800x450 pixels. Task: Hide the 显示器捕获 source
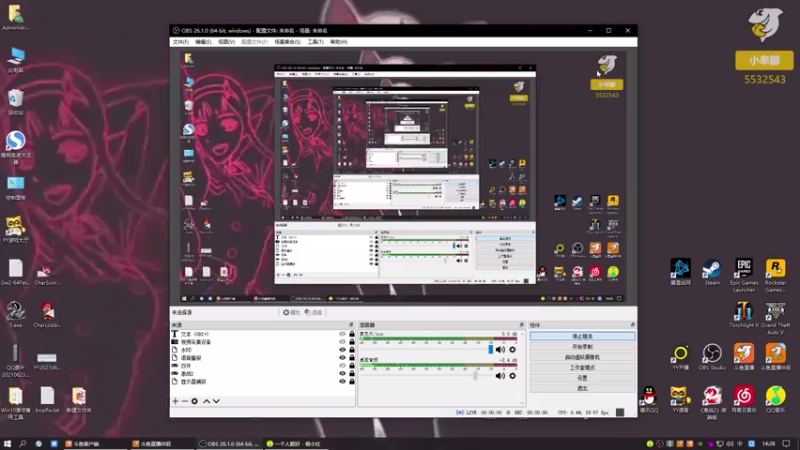(x=342, y=382)
